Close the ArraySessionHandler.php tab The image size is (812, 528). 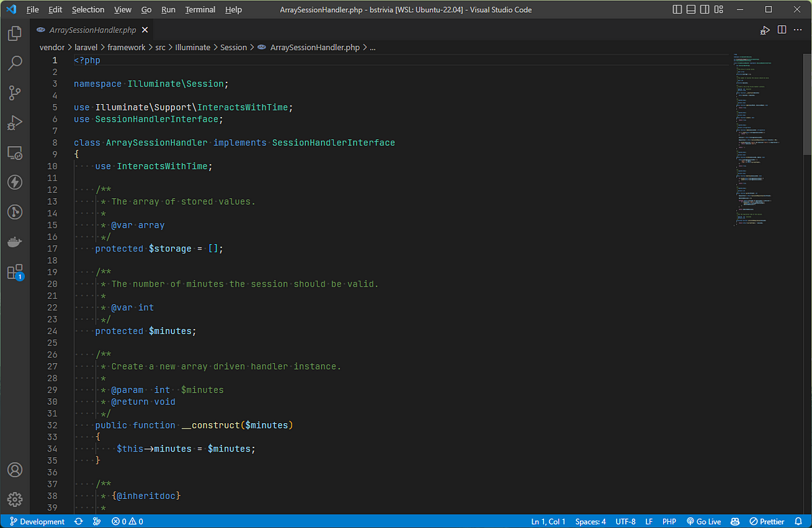pyautogui.click(x=144, y=30)
